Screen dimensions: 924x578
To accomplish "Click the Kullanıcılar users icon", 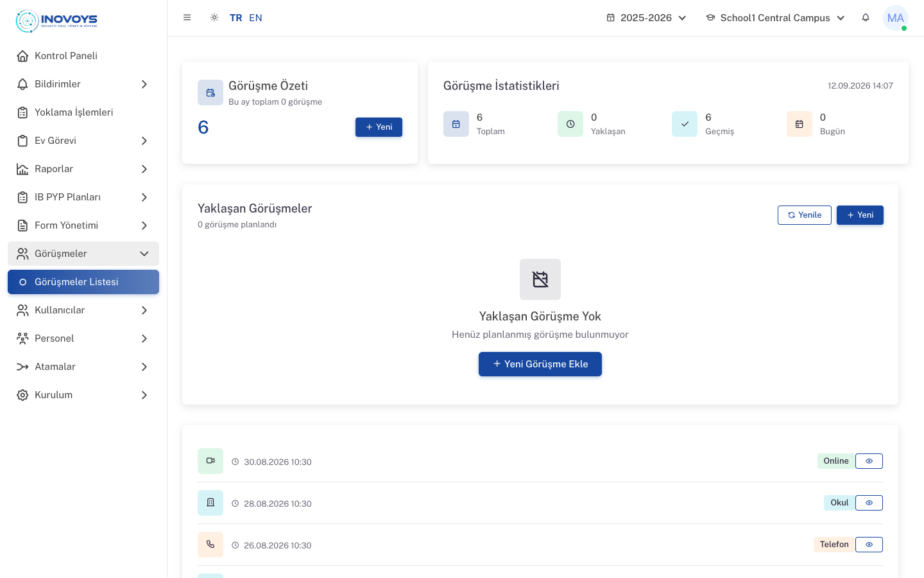I will click(22, 310).
